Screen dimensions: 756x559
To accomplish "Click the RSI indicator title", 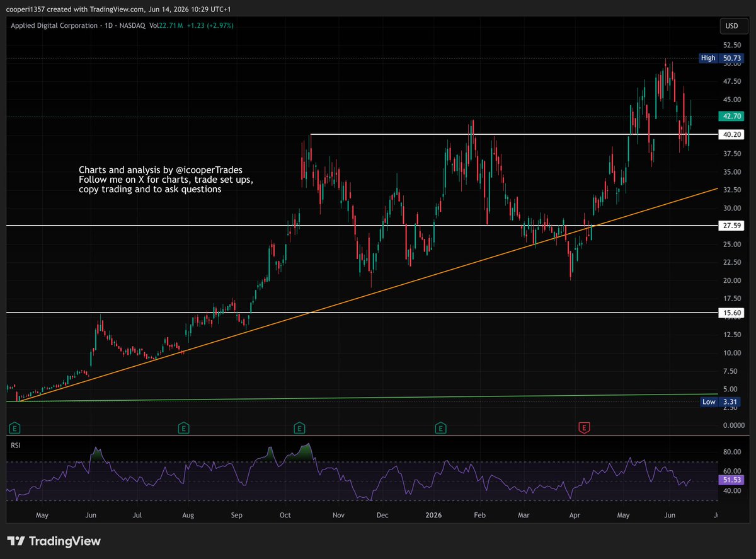I will tap(16, 445).
